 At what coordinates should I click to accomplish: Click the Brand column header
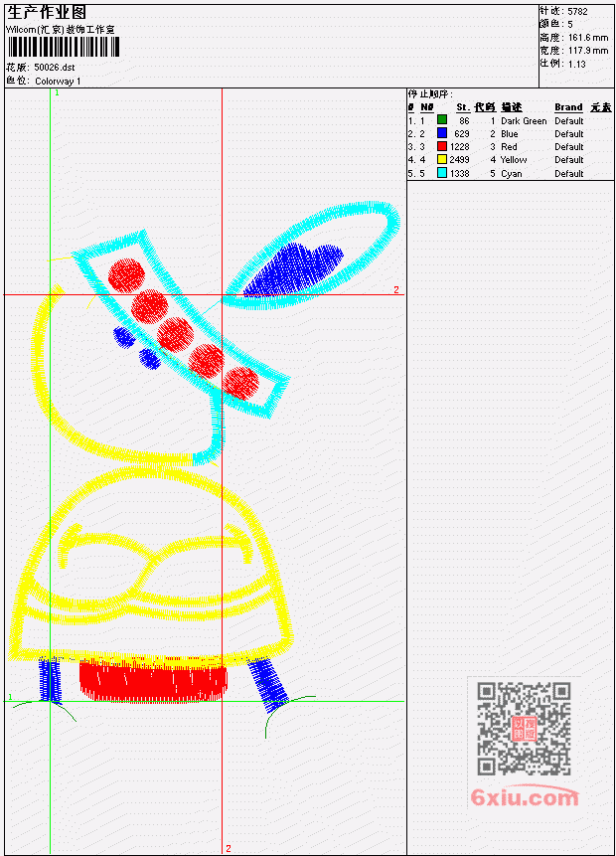(x=568, y=107)
